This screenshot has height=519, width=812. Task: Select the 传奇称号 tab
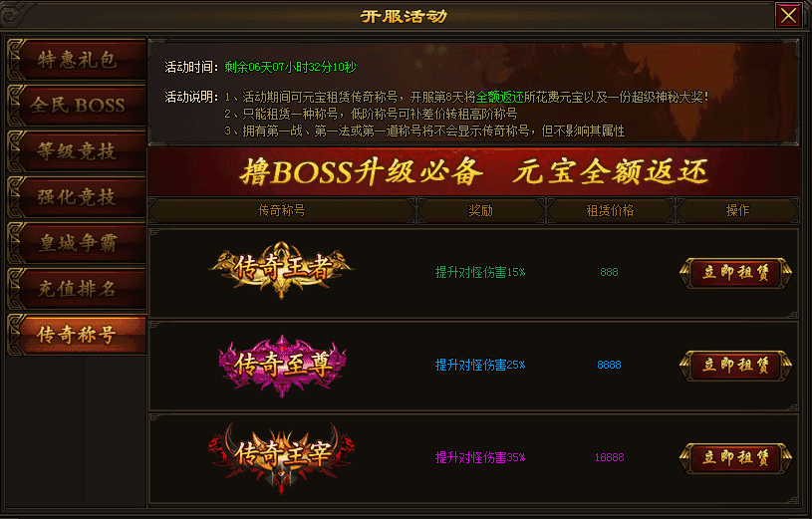point(78,335)
